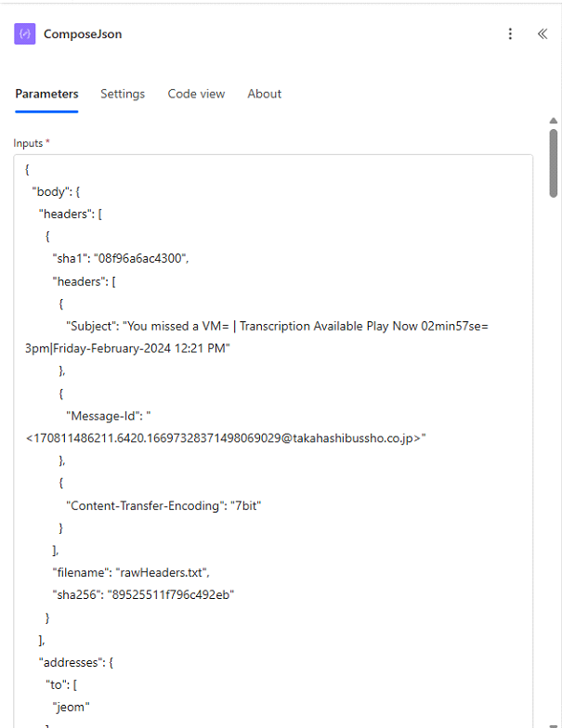Switch to Code view tab
562x728 pixels.
tap(196, 94)
